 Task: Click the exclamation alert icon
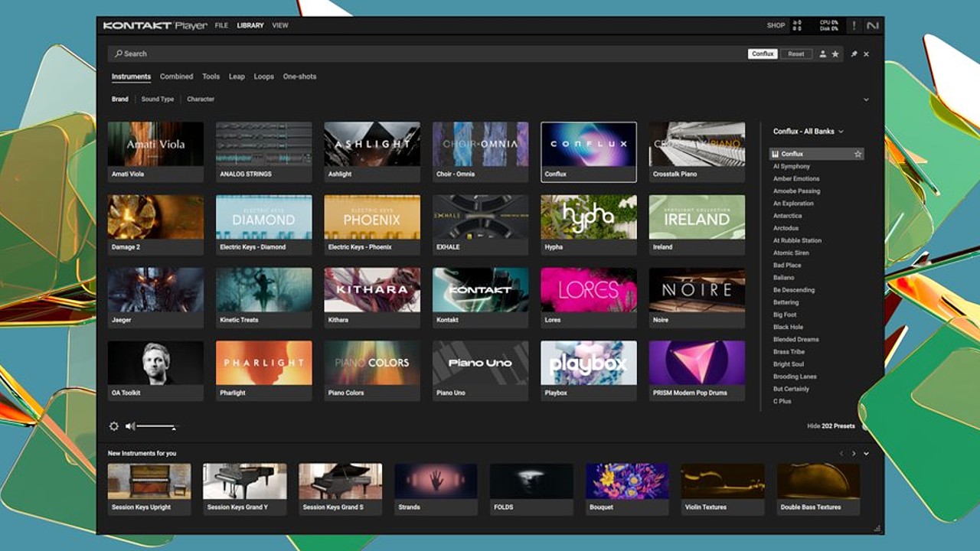tap(854, 25)
